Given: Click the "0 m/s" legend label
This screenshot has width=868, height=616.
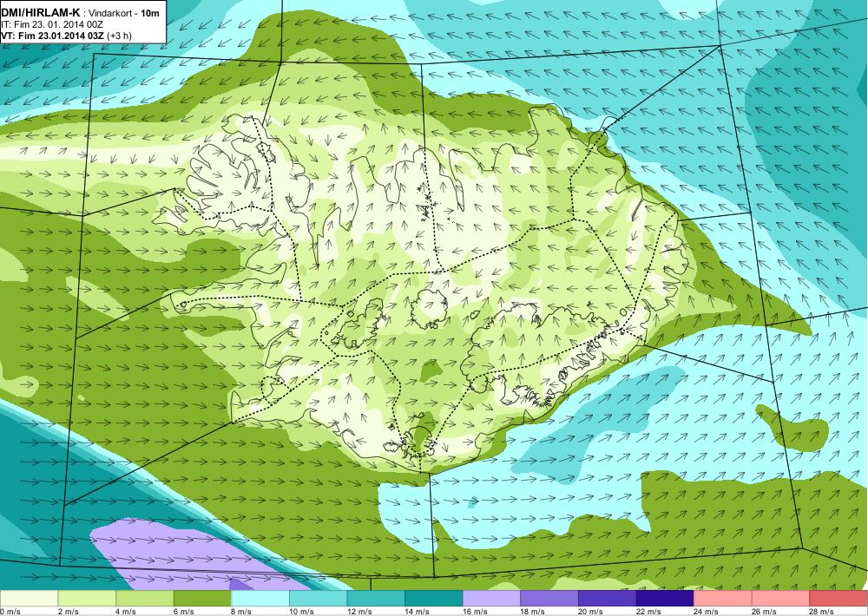Looking at the screenshot, I should [10, 612].
